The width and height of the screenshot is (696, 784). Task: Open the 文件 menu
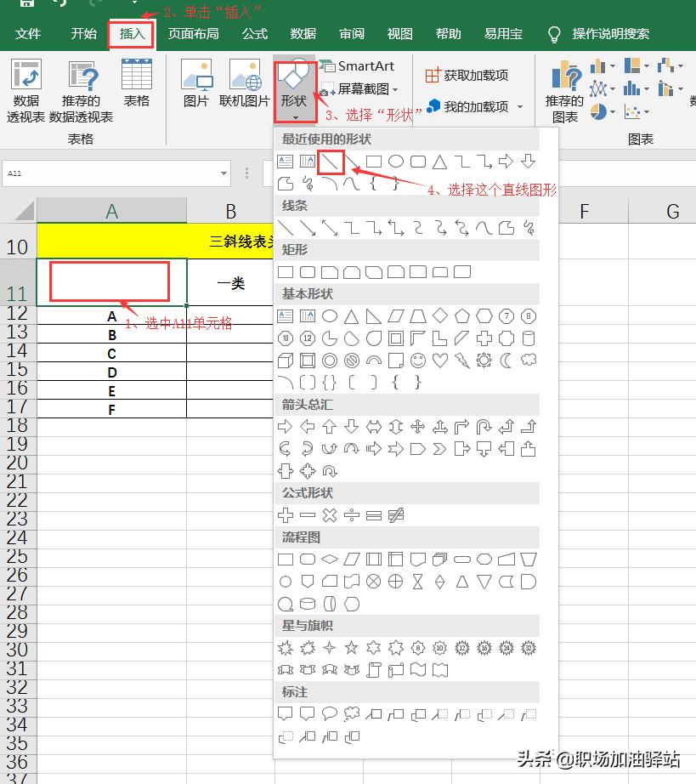coord(30,34)
